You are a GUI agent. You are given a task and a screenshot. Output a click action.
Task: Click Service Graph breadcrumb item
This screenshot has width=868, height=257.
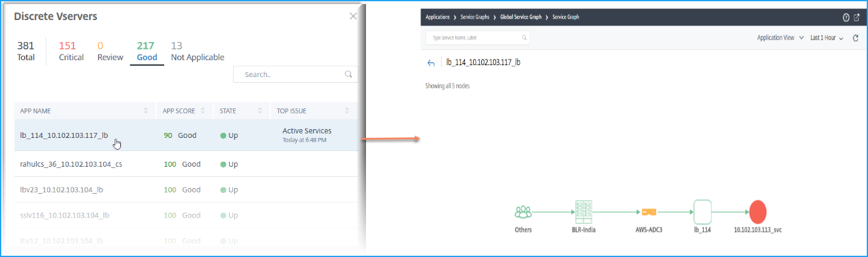565,17
